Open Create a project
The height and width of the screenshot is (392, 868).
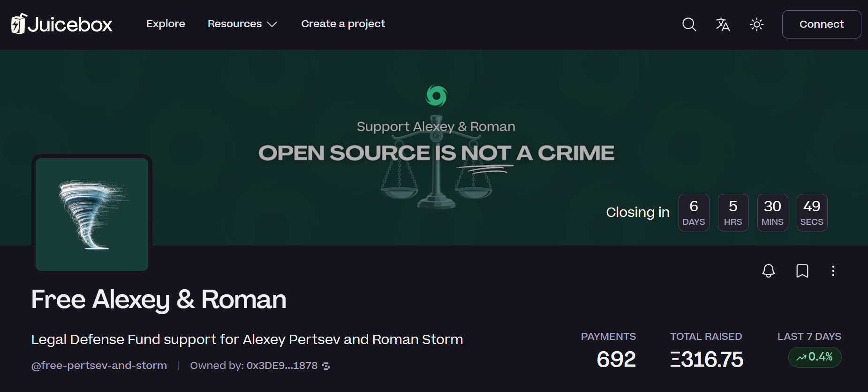[x=343, y=24]
